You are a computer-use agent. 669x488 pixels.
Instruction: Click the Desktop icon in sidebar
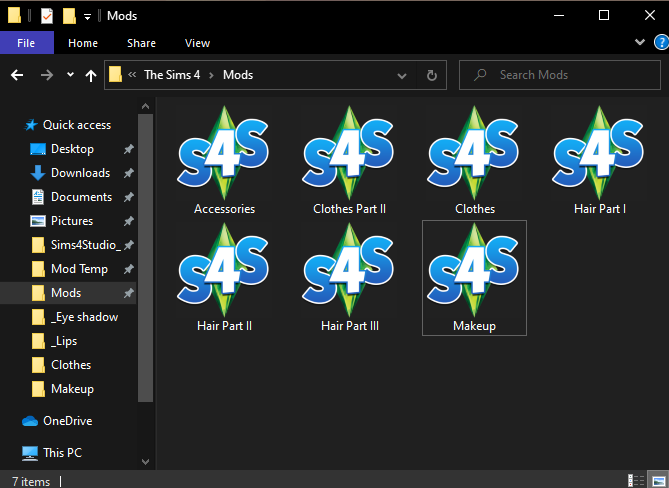38,149
